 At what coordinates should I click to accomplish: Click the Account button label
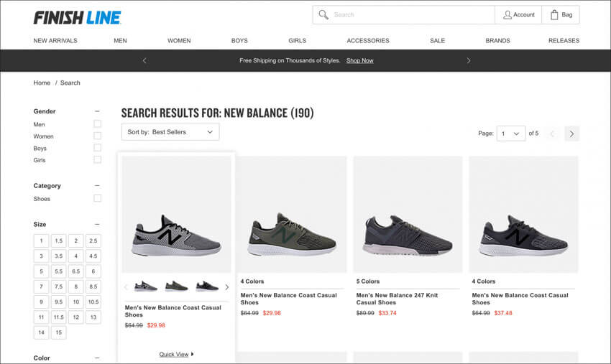click(x=524, y=15)
